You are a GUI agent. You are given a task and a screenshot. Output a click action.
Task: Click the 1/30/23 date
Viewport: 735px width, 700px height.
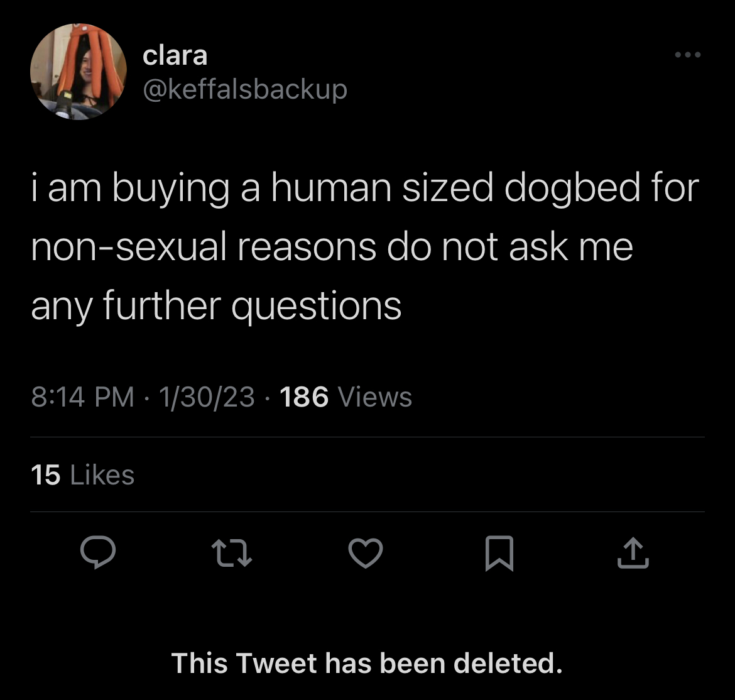(x=207, y=396)
